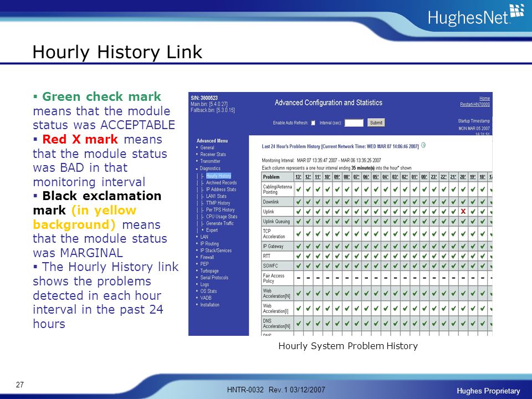The image size is (532, 399).
Task: Toggle the Enable Auto Refresh checkbox
Action: tap(313, 123)
